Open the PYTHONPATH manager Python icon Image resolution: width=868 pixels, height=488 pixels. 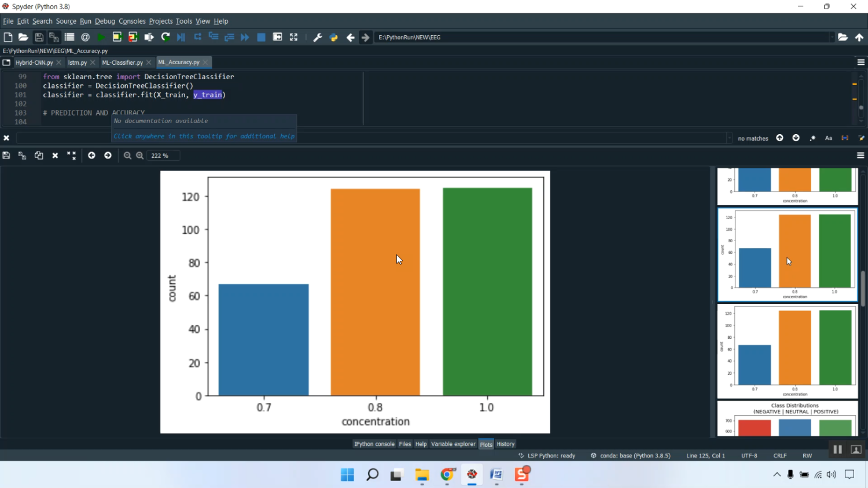pos(333,37)
